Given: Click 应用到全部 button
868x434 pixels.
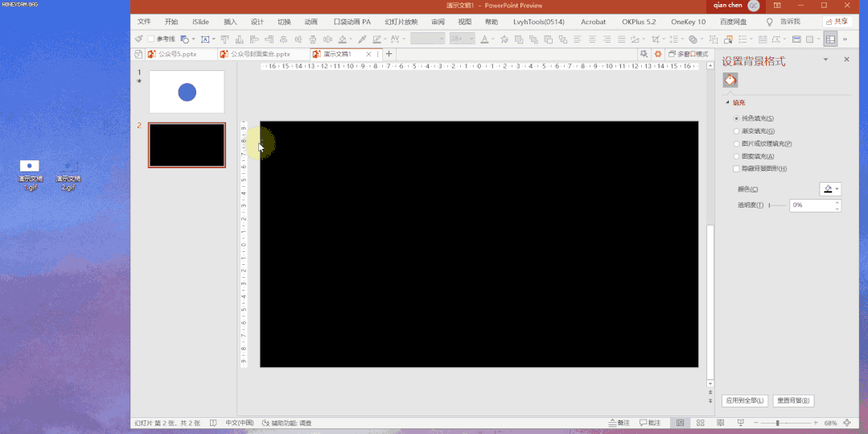Looking at the screenshot, I should [744, 400].
